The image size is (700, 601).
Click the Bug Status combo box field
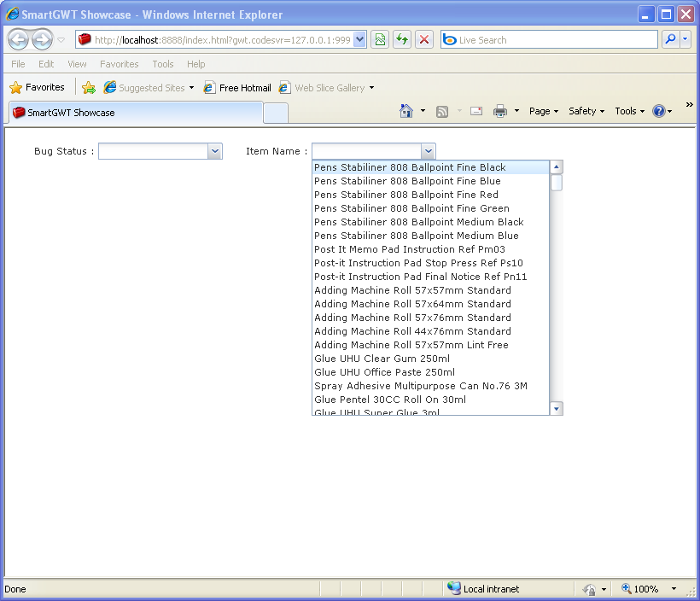153,151
